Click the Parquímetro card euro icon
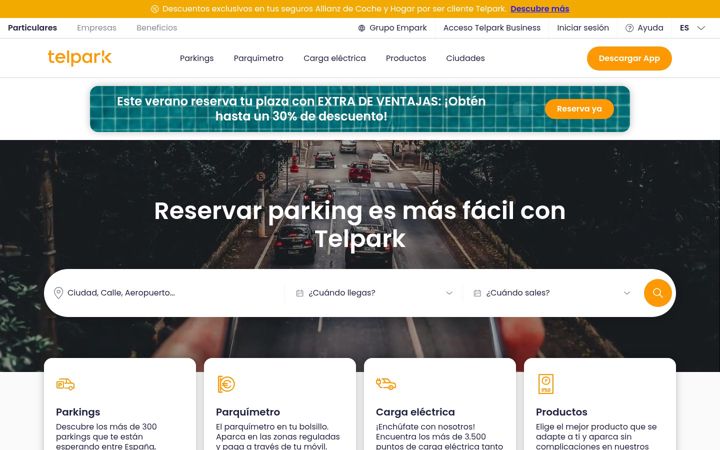720x450 pixels. pyautogui.click(x=226, y=384)
